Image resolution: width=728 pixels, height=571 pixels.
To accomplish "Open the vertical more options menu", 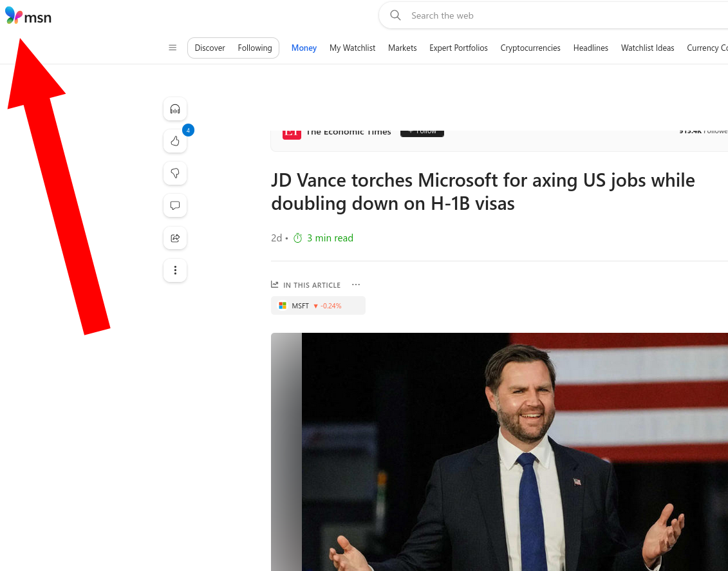I will tap(175, 270).
